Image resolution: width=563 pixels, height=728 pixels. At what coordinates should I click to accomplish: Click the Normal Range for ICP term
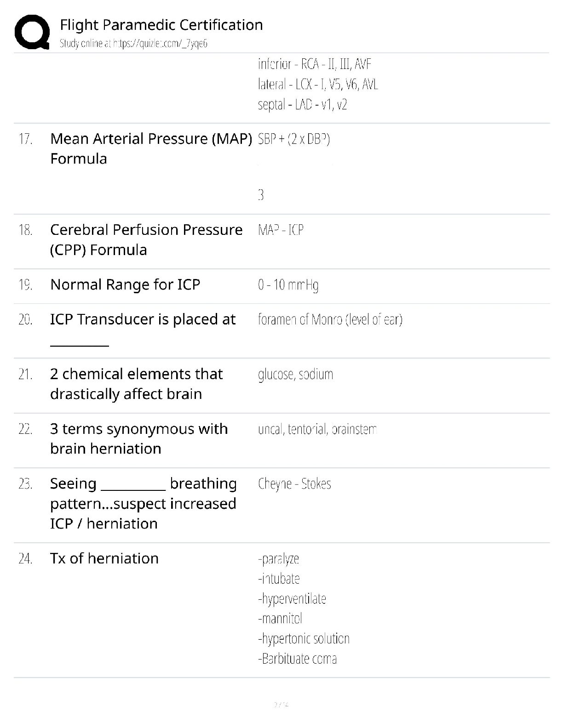125,284
